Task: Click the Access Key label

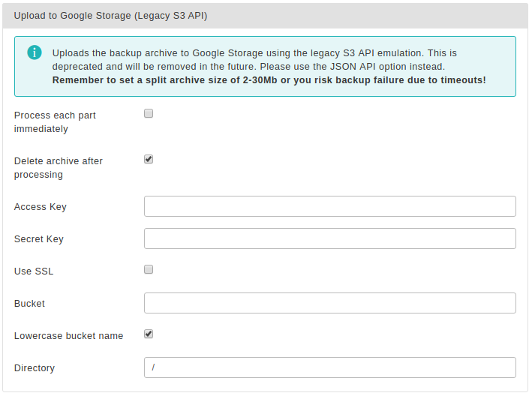Action: coord(41,207)
